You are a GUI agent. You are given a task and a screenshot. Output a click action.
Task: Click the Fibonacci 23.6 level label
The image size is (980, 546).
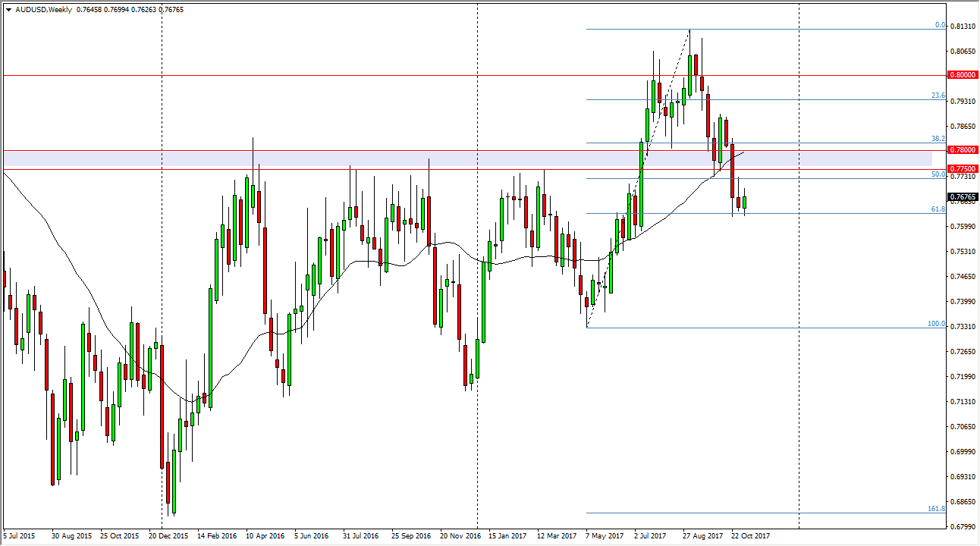coord(938,96)
